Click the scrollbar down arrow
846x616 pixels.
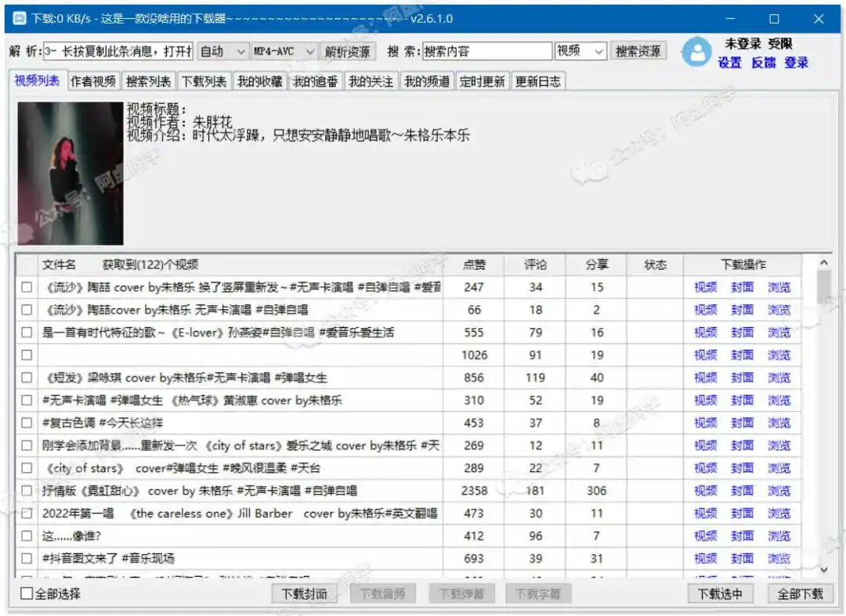coord(823,570)
